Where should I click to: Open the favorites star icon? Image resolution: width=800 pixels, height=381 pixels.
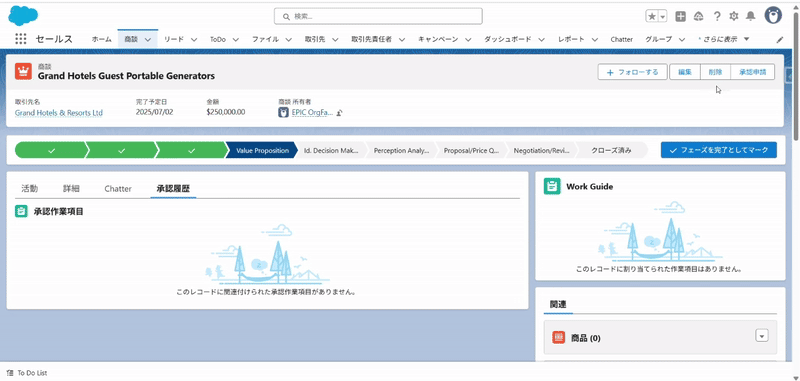click(x=652, y=16)
